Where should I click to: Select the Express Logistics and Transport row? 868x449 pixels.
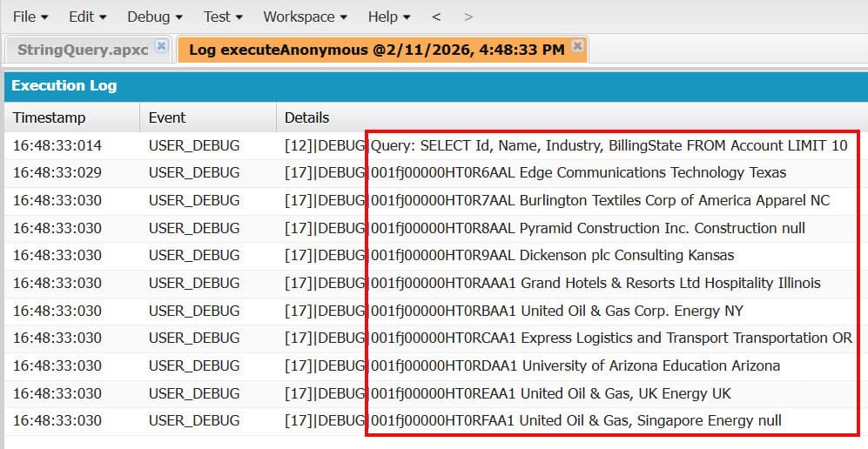click(x=436, y=338)
